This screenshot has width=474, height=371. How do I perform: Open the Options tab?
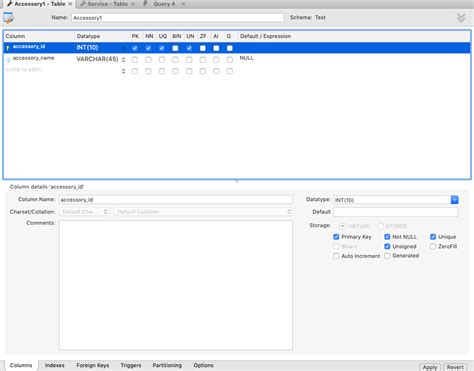pos(203,365)
